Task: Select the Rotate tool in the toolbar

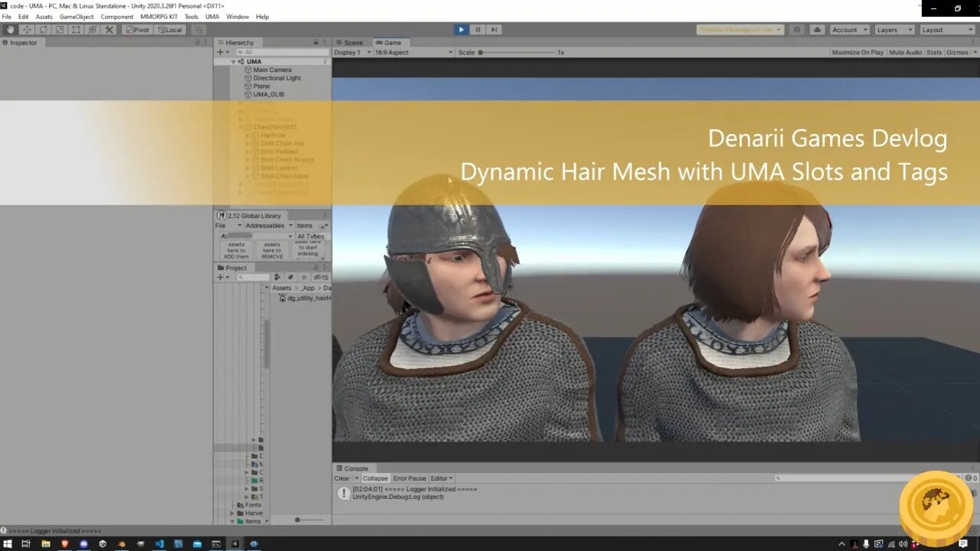Action: pos(43,30)
